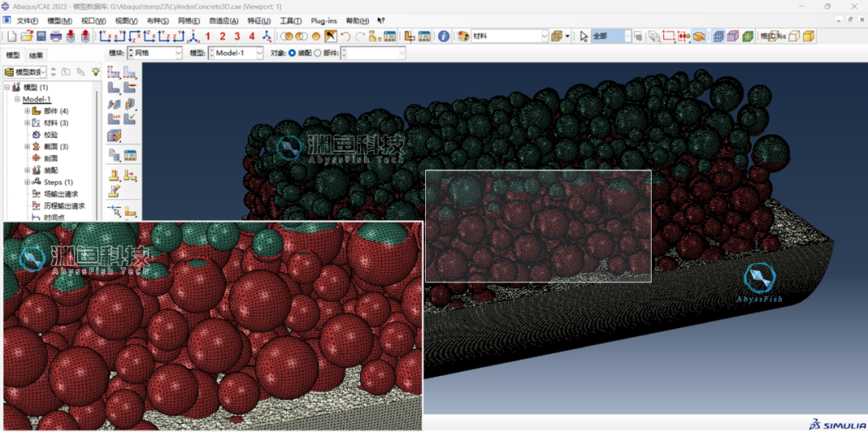The width and height of the screenshot is (868, 432).
Task: Apply the isometric view icon
Action: click(193, 36)
